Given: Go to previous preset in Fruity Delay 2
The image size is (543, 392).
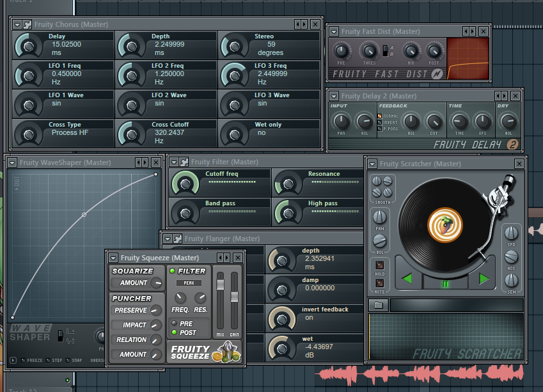Looking at the screenshot, I should pos(498,96).
